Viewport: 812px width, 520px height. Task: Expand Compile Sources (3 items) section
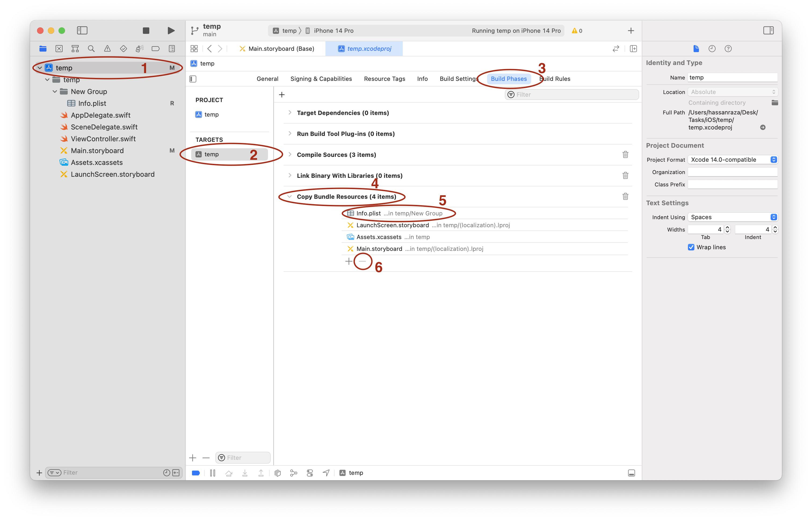point(289,155)
